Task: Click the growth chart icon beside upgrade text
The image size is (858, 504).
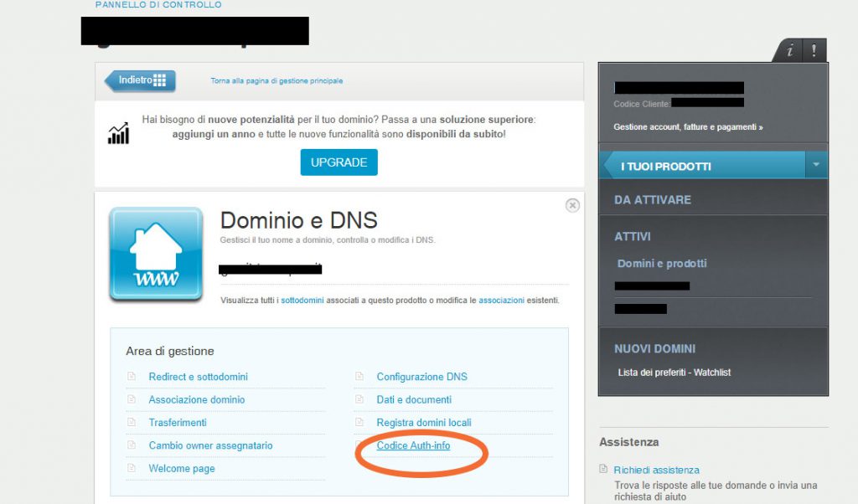Action: [119, 133]
